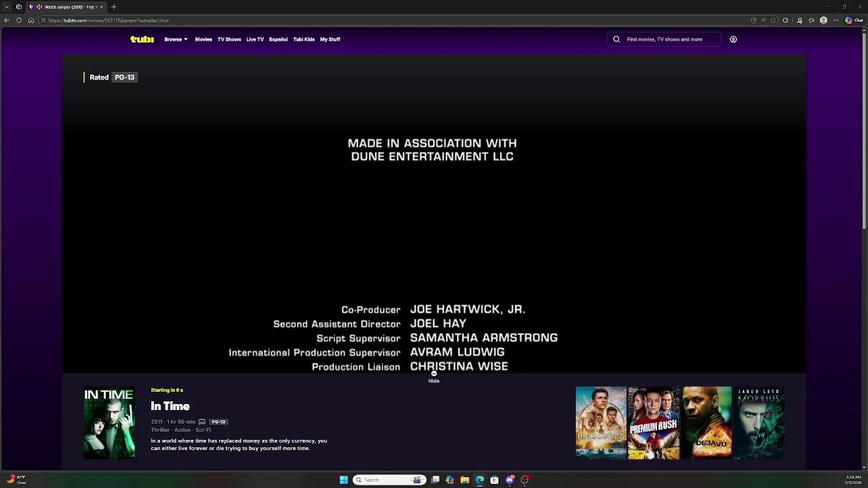868x488 pixels.
Task: Click the PG-13 rating badge at top
Action: [x=124, y=77]
